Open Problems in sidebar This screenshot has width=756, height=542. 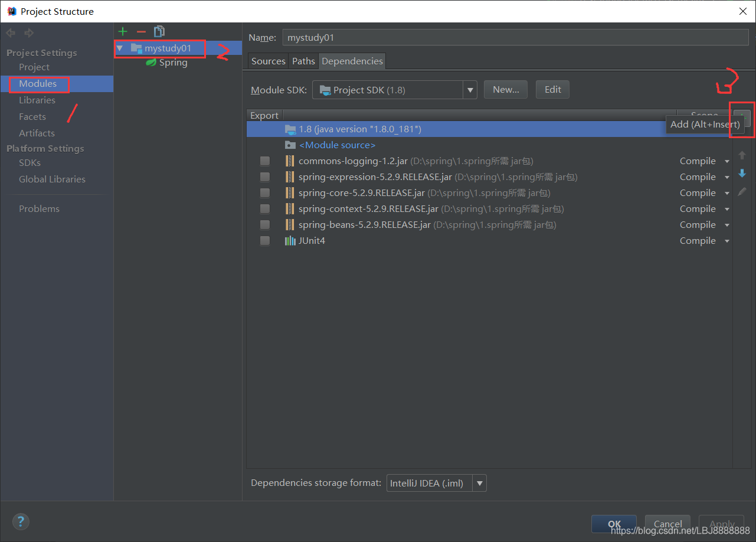[x=39, y=208]
